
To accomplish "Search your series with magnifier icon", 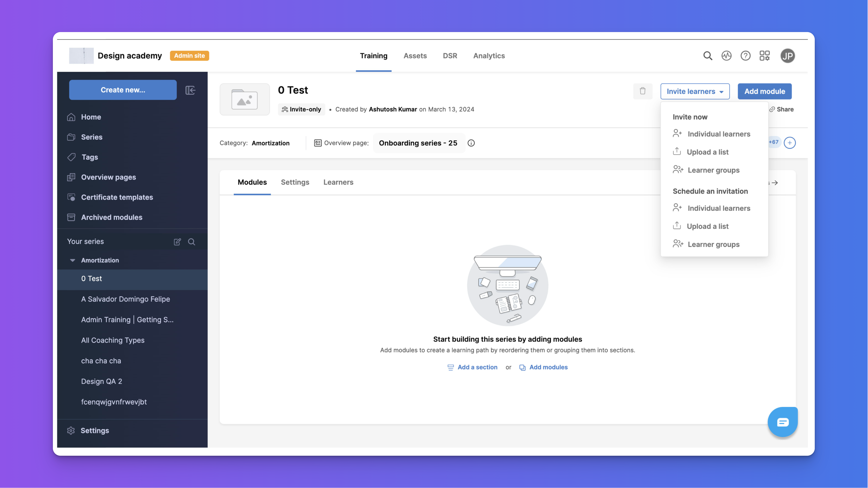I will click(x=191, y=242).
